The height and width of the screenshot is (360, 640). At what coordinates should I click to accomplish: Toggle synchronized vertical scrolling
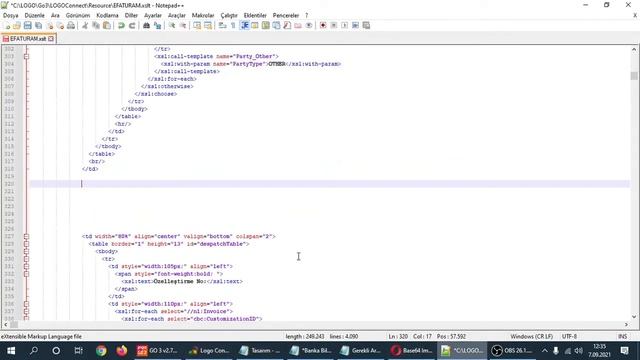pos(197,26)
